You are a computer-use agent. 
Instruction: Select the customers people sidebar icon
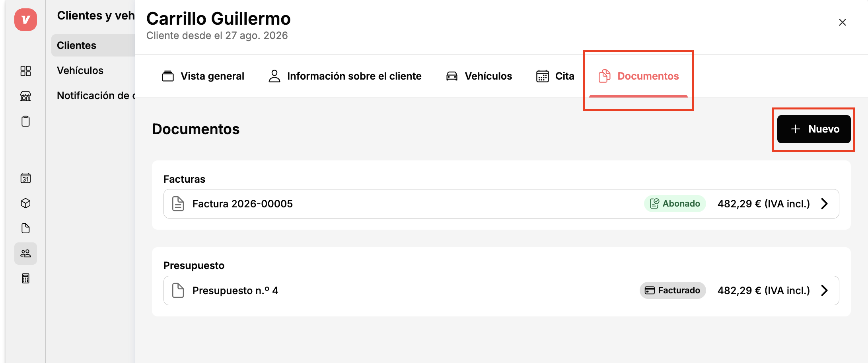click(x=25, y=253)
